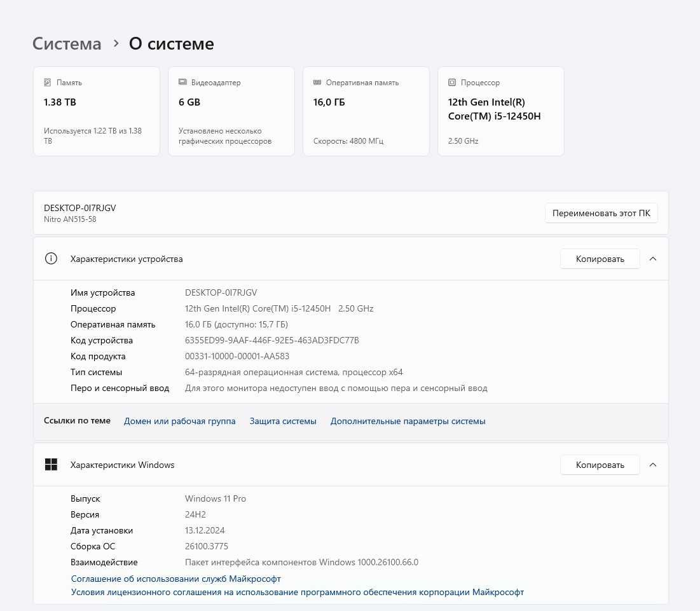Click the Выпуск label

[85, 498]
